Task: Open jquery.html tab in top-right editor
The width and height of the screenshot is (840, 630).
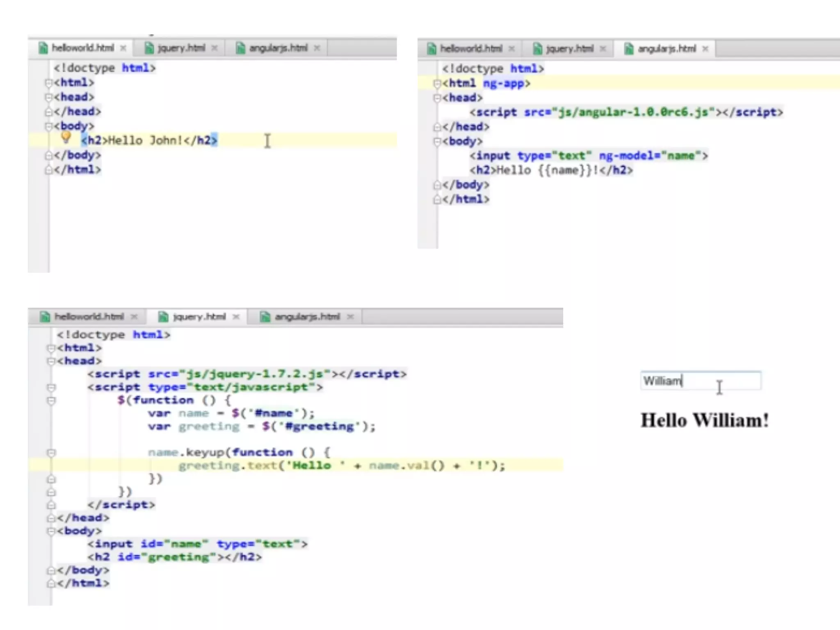Action: 569,49
